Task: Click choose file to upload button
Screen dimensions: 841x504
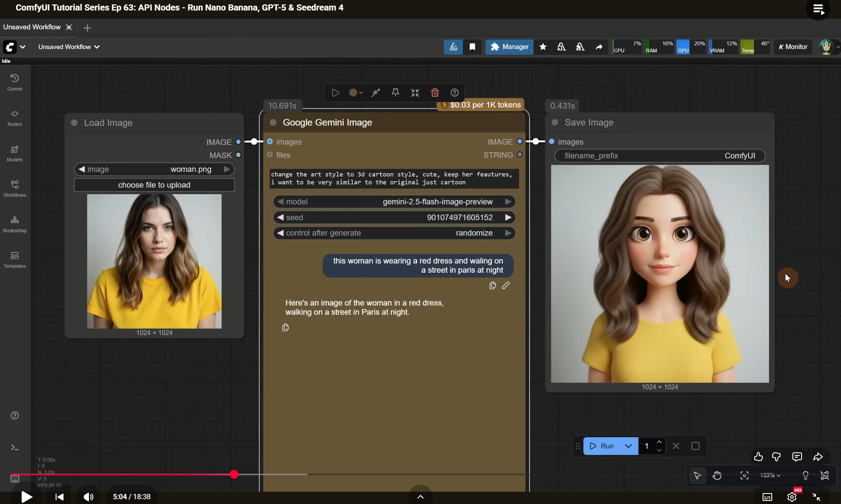Action: 154,185
